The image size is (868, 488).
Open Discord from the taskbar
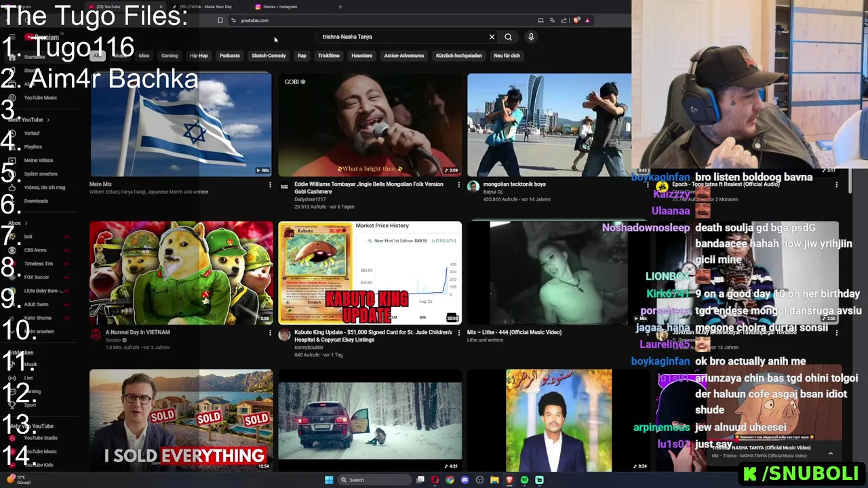[x=465, y=480]
